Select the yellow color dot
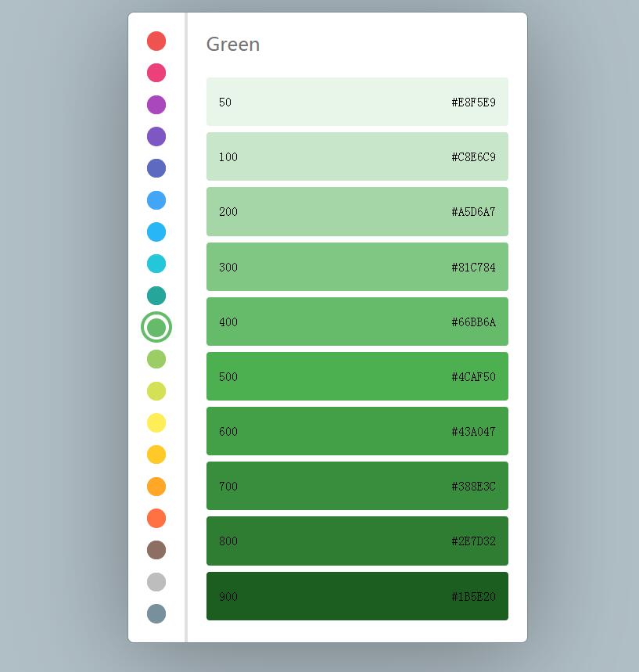Image resolution: width=639 pixels, height=672 pixels. tap(156, 422)
